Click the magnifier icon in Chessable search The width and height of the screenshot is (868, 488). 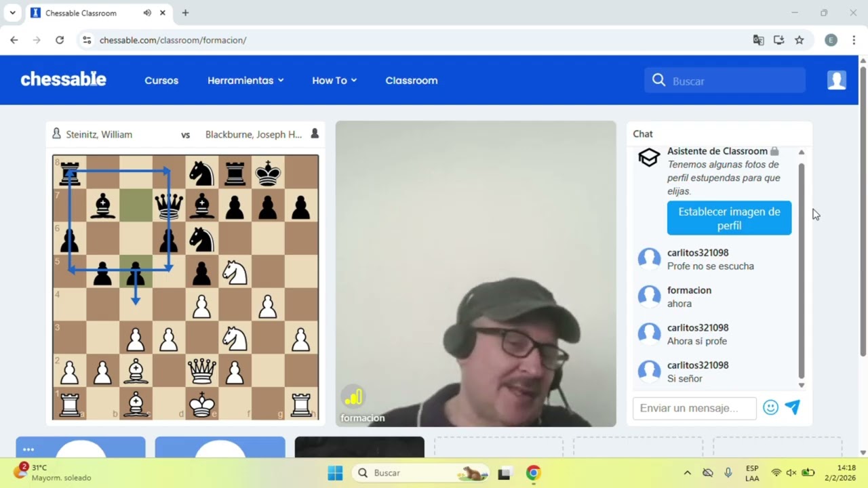[658, 81]
